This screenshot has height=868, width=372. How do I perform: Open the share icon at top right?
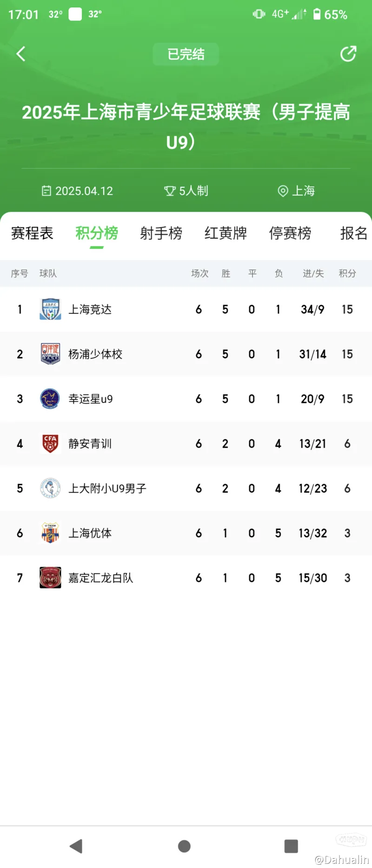(348, 54)
